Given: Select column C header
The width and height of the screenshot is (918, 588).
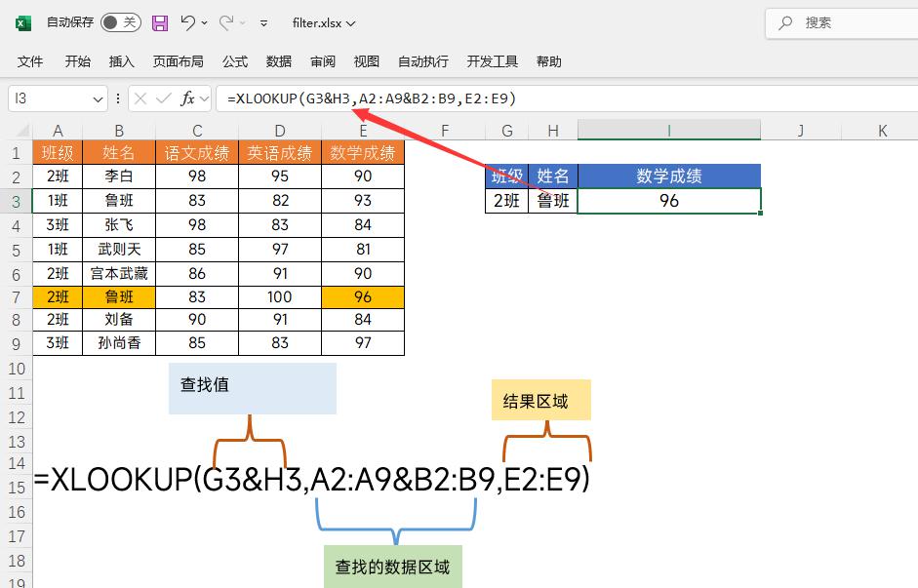Looking at the screenshot, I should (x=197, y=131).
